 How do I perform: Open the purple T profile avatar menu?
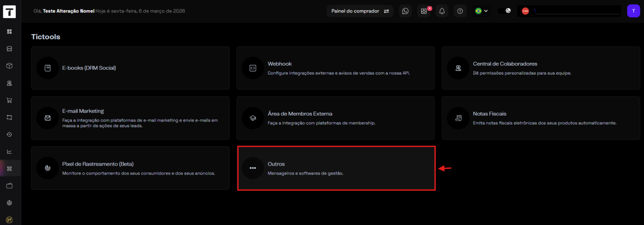click(x=633, y=11)
